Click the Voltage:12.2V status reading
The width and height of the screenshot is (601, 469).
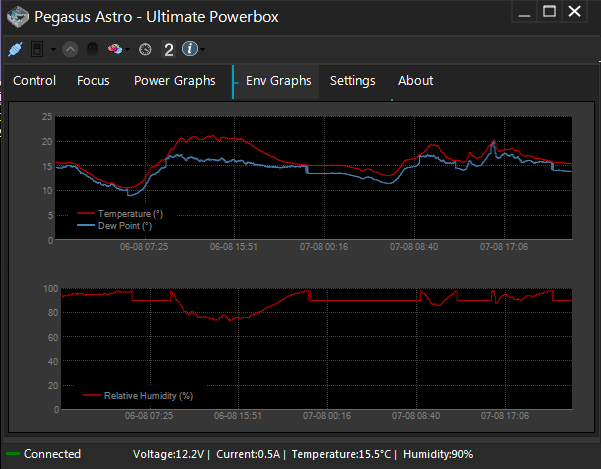169,454
